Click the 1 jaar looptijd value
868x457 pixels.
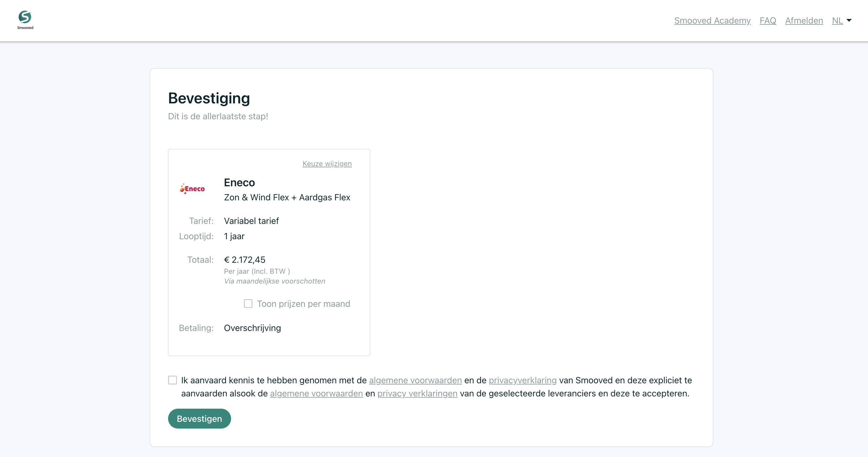pos(234,236)
